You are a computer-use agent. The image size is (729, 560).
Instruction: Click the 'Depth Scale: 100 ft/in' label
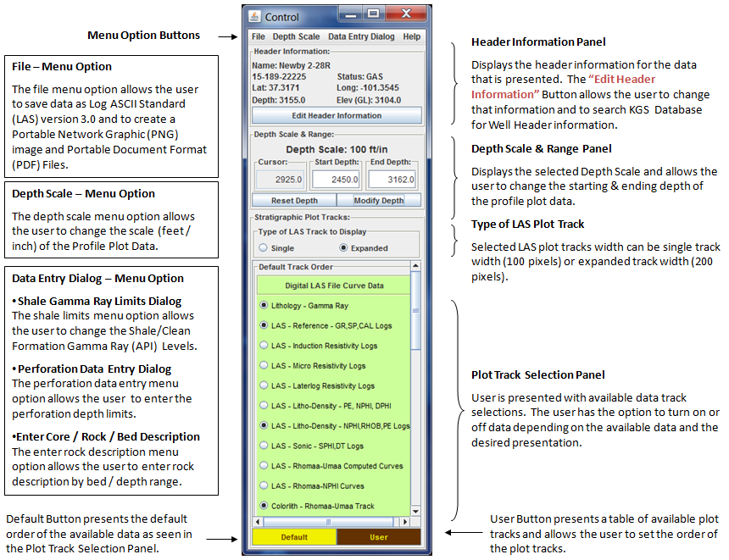[x=337, y=150]
